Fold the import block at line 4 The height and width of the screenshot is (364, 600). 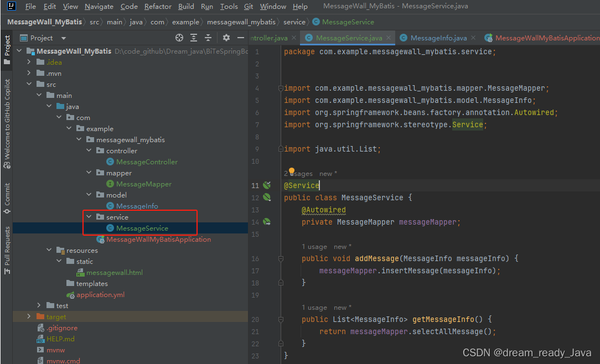(281, 89)
